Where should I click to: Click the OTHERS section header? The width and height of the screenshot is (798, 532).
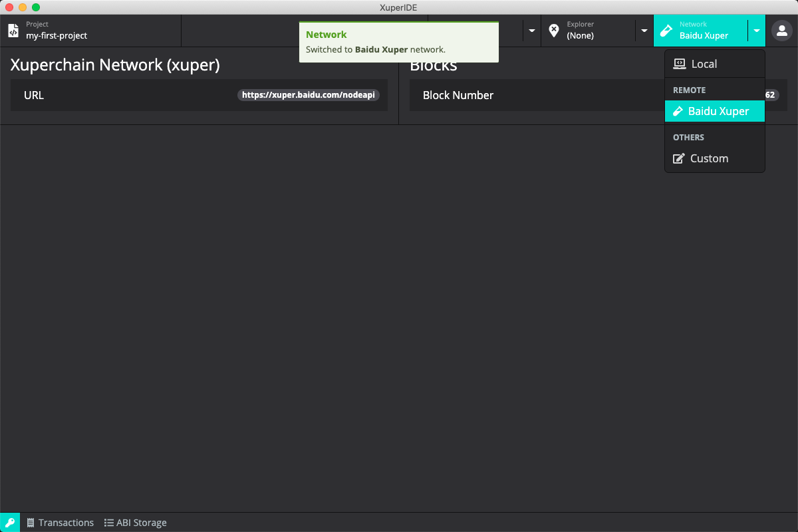click(x=688, y=137)
